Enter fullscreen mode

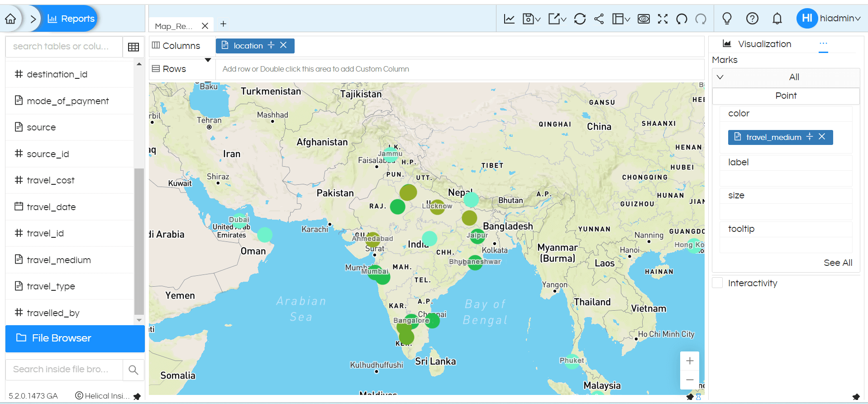663,19
